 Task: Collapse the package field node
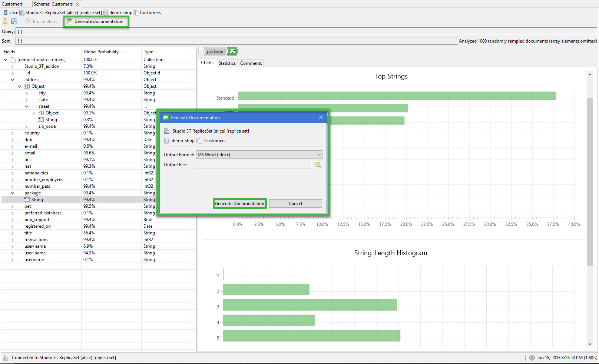coord(12,193)
